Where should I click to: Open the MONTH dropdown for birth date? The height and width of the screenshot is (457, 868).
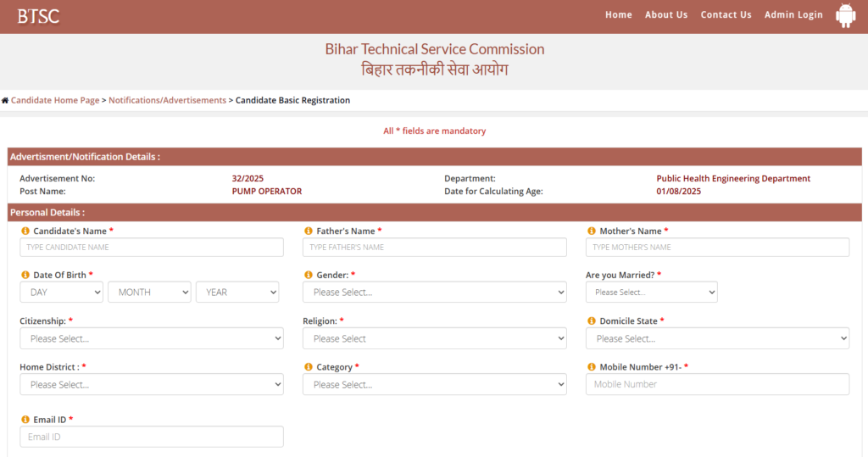[x=149, y=292]
